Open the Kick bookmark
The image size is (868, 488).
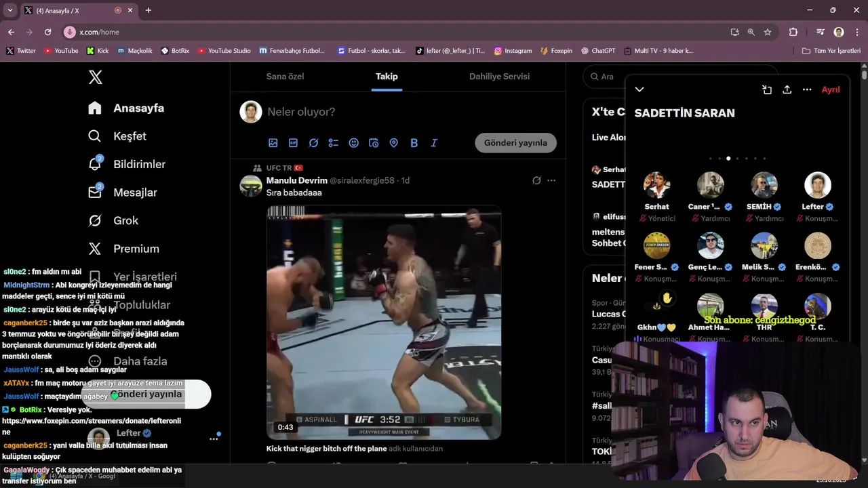tap(98, 51)
